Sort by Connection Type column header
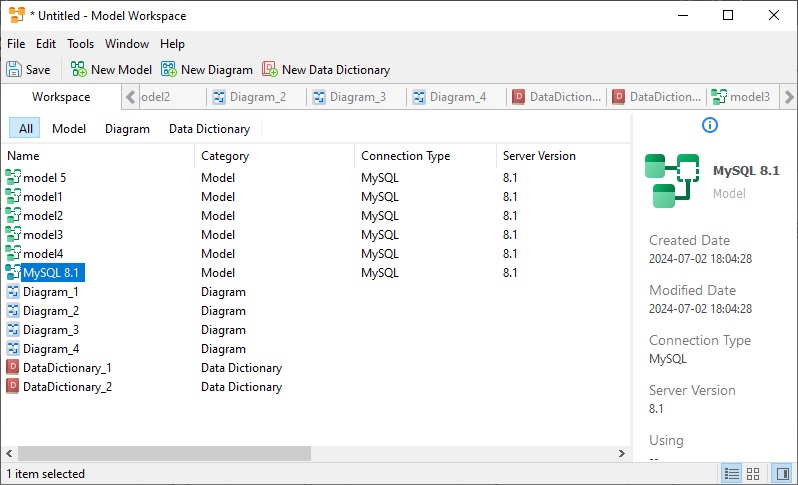This screenshot has width=798, height=485. coord(425,156)
